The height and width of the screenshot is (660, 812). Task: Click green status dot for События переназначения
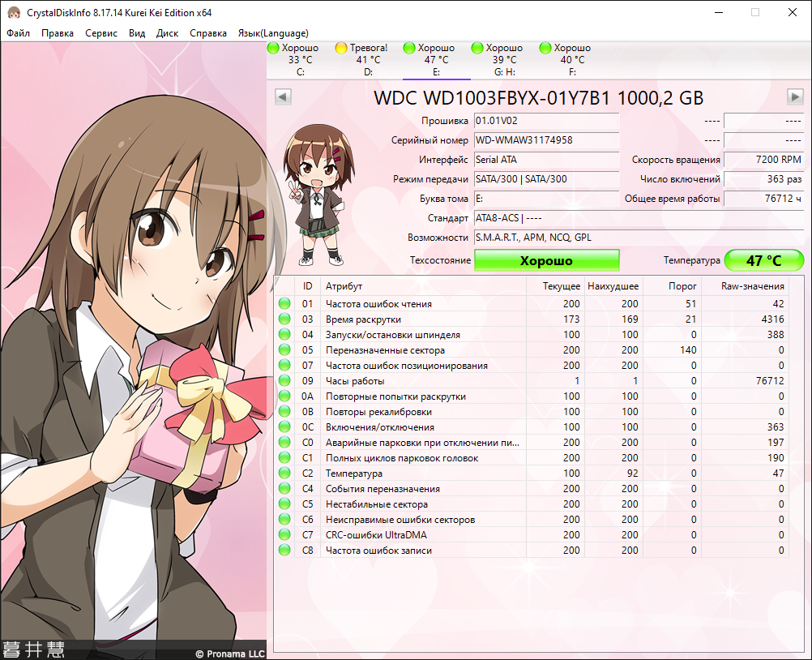pos(284,489)
